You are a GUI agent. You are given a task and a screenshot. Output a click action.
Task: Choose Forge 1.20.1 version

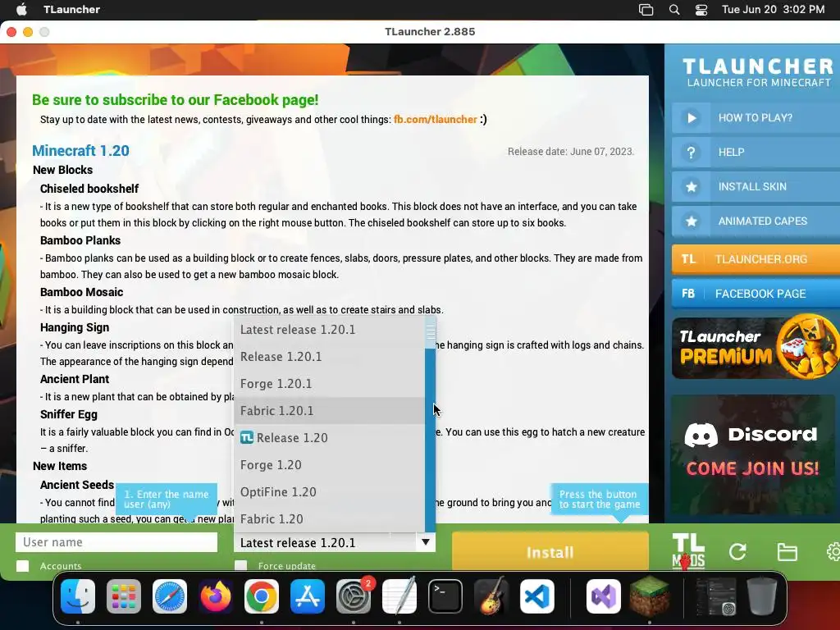tap(329, 384)
